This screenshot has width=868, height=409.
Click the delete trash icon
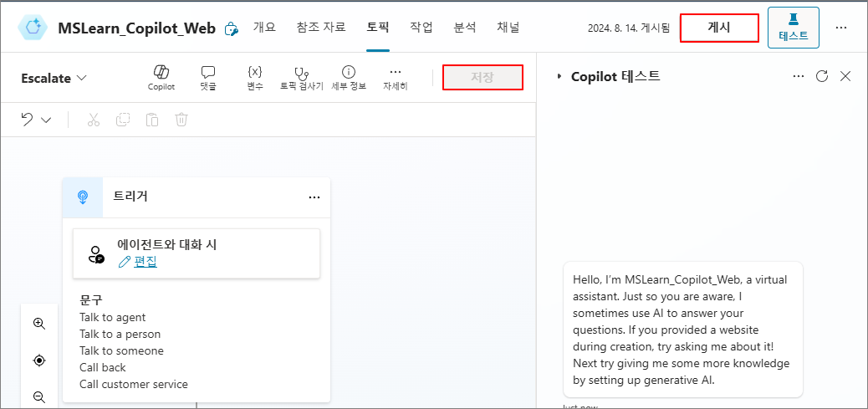click(182, 120)
